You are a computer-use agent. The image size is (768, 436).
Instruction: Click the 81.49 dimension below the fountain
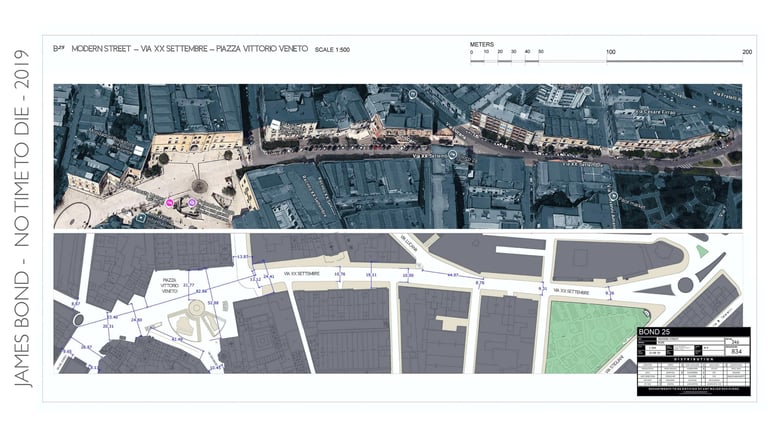click(177, 339)
